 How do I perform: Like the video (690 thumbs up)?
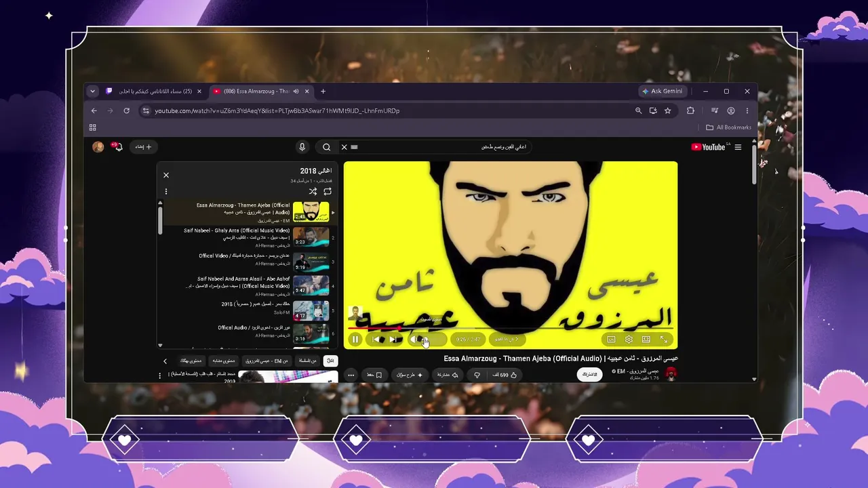tap(505, 375)
